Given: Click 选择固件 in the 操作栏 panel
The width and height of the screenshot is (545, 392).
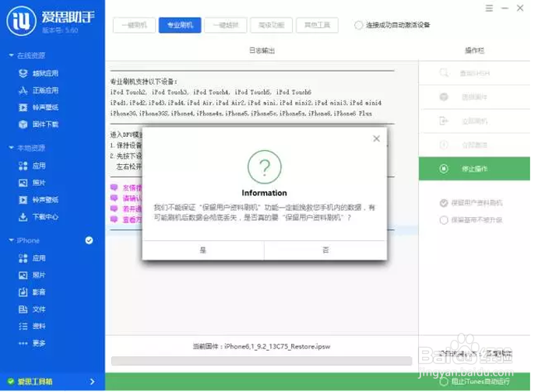Looking at the screenshot, I should click(474, 97).
